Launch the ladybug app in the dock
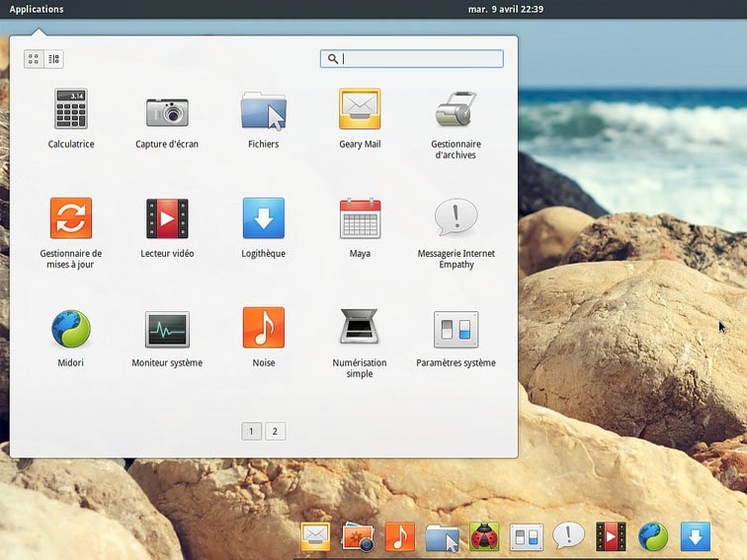The height and width of the screenshot is (560, 747). 484,536
